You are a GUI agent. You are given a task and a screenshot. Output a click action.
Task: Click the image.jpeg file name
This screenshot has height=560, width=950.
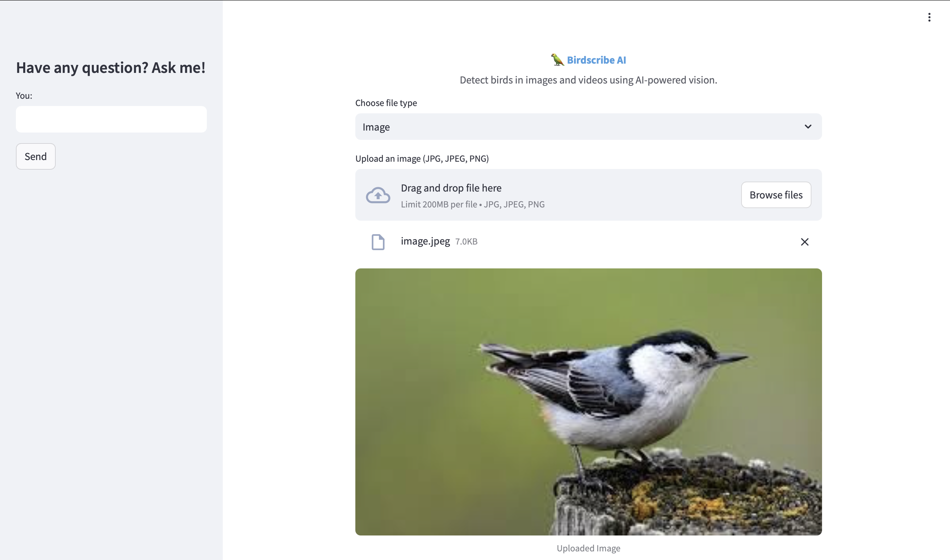coord(425,241)
